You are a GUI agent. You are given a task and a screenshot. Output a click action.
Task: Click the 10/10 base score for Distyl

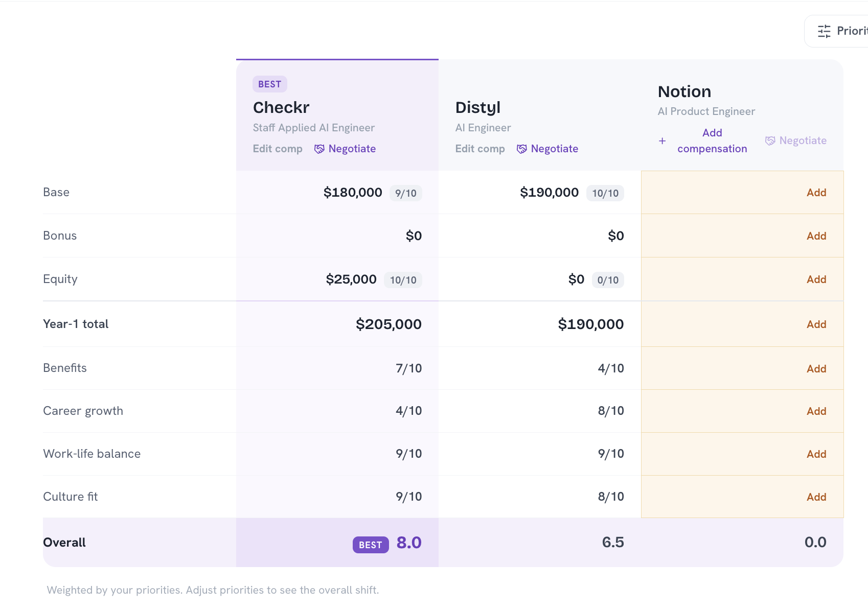click(x=605, y=193)
